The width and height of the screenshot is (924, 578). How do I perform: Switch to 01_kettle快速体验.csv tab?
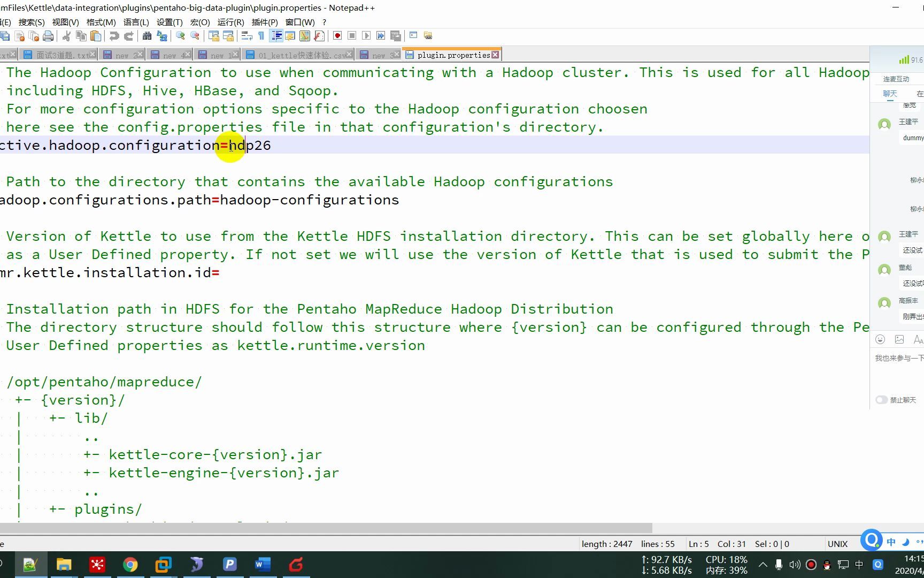[x=298, y=55]
